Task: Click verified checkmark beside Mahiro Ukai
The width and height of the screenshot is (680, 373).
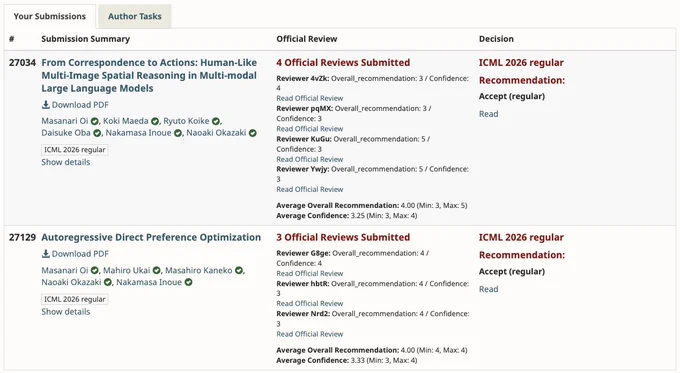Action: (157, 271)
